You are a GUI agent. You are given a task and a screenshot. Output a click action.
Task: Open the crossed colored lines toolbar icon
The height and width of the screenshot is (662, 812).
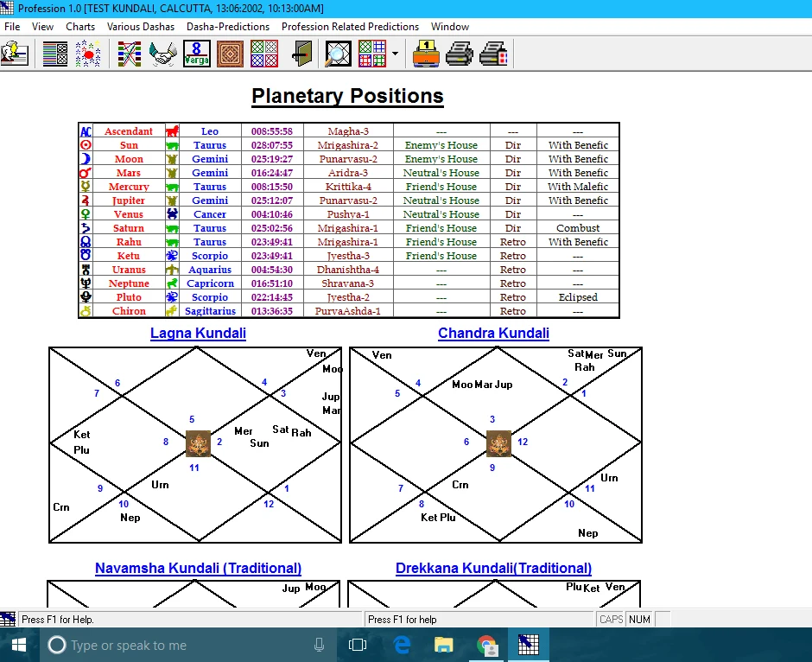tap(130, 54)
